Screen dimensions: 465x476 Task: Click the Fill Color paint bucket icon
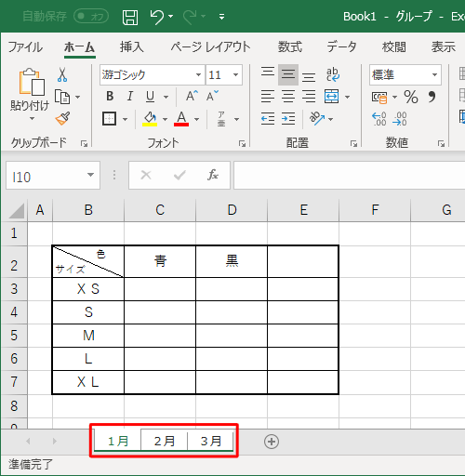click(150, 119)
